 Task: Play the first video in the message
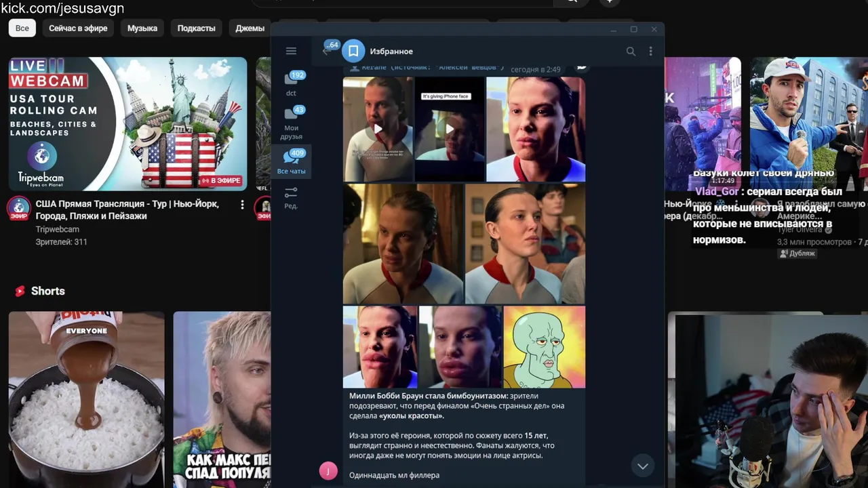click(378, 129)
